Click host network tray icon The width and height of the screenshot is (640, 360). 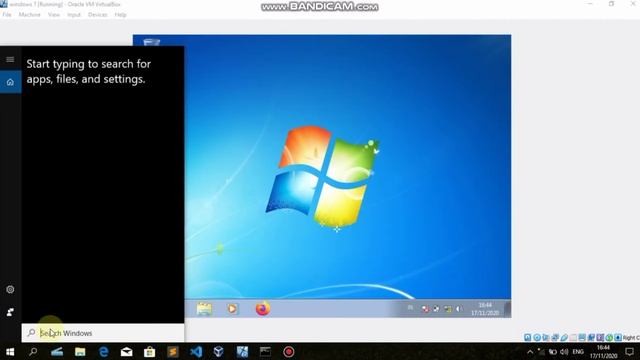(x=541, y=352)
